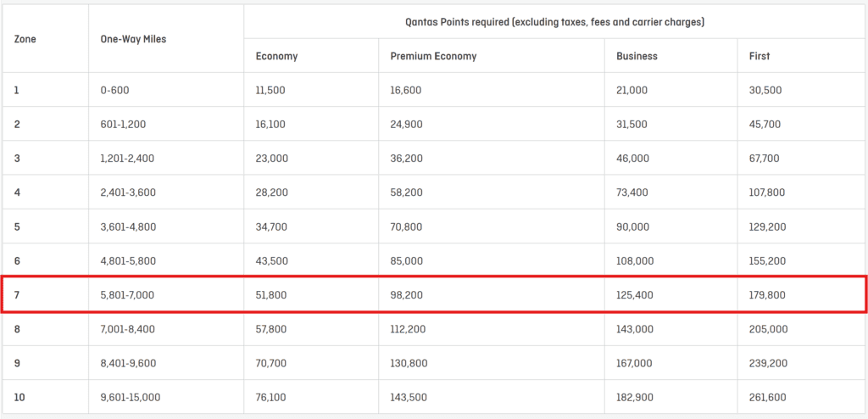
Task: Click the 179,800 First class cell
Action: point(767,294)
